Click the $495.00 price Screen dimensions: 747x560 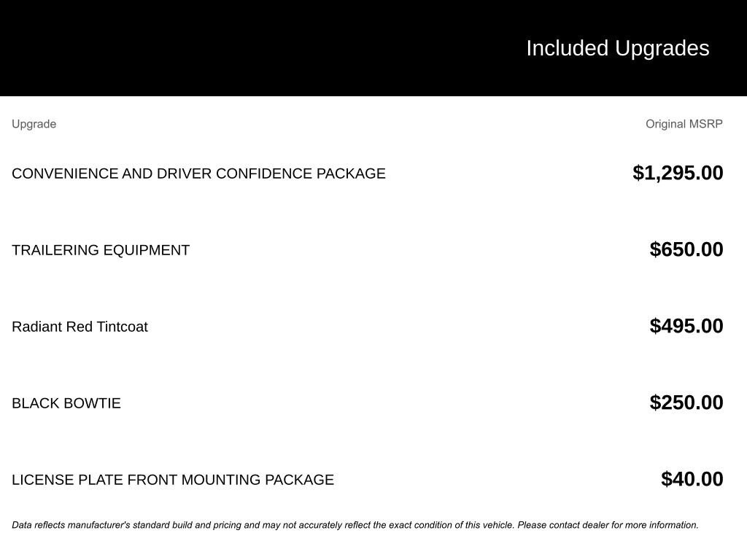686,326
